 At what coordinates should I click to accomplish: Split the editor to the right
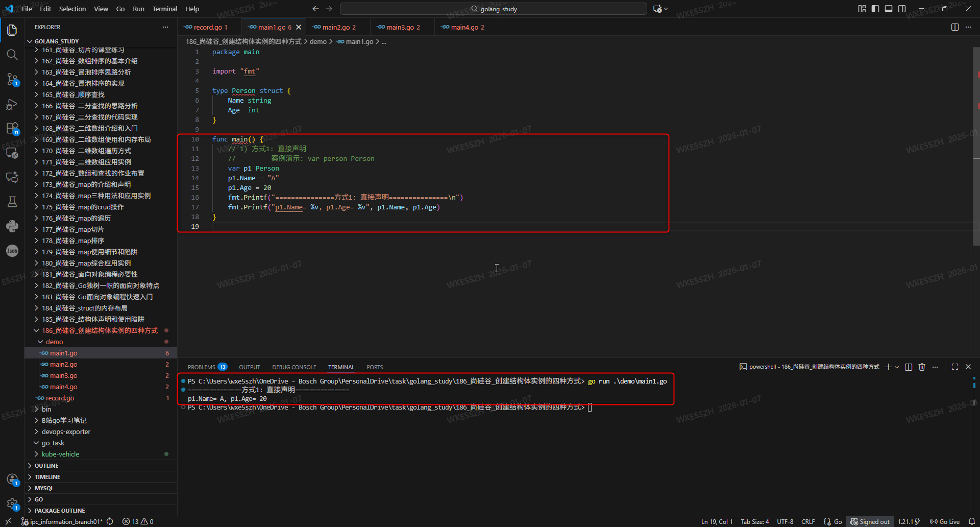tap(955, 27)
